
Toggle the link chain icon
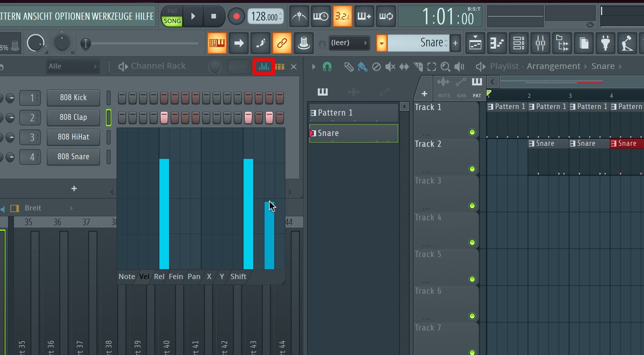tap(282, 43)
